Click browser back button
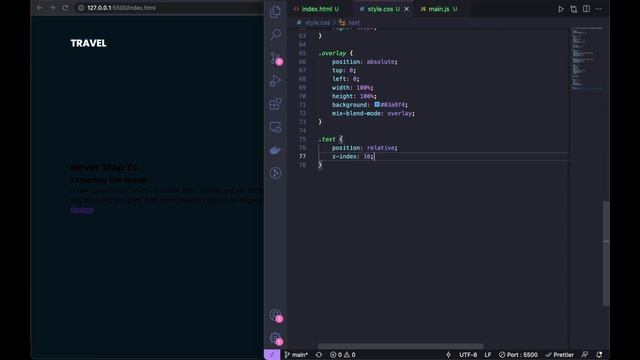640x360 pixels. coord(40,8)
